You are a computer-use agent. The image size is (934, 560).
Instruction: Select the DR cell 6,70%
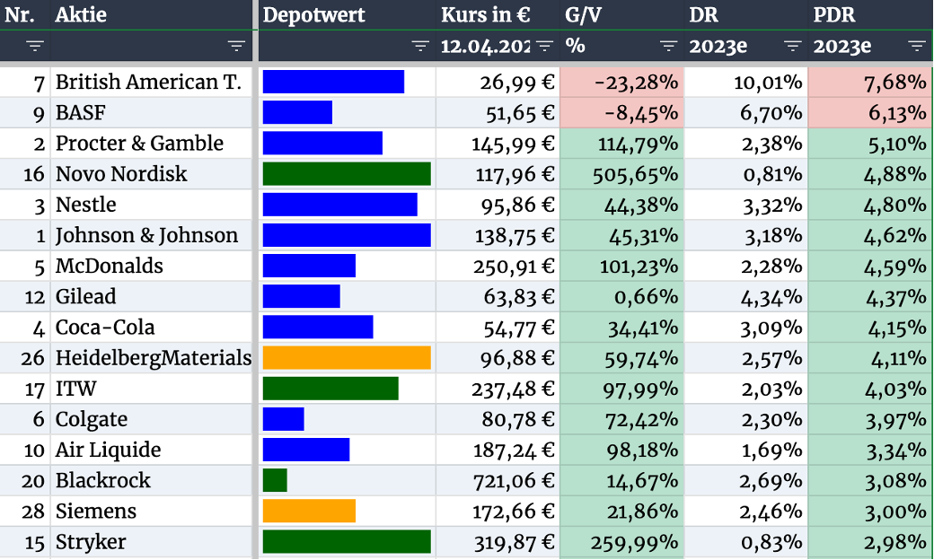(745, 112)
